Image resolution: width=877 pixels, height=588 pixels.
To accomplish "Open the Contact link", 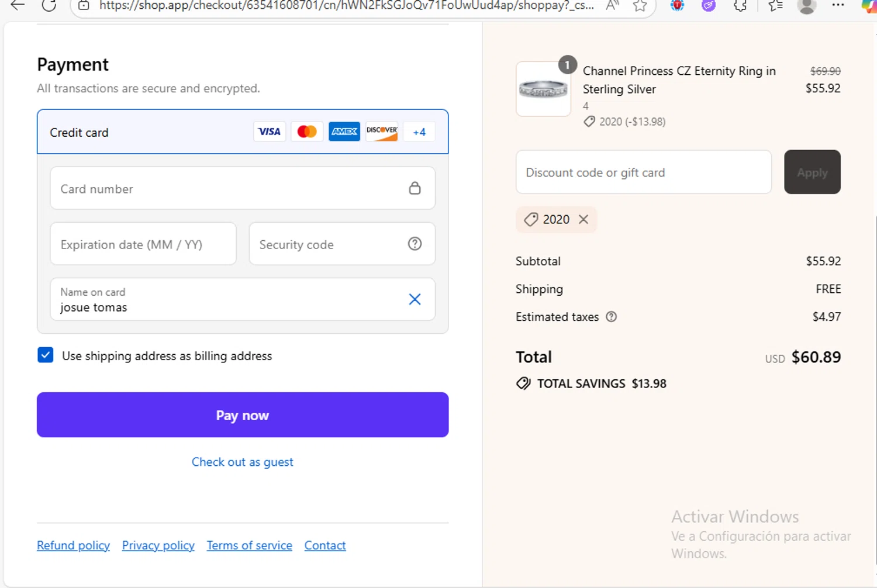I will click(325, 545).
